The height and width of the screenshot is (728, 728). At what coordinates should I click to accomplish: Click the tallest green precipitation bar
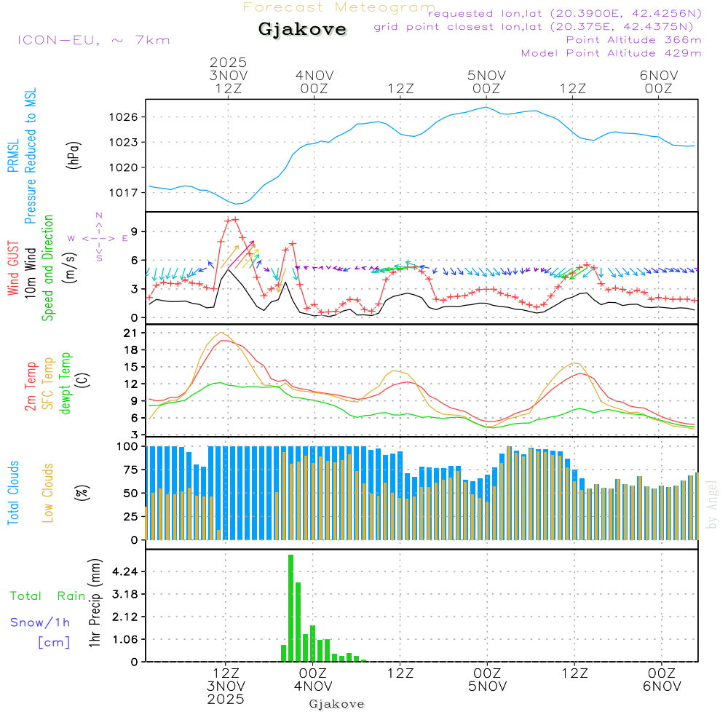(290, 607)
